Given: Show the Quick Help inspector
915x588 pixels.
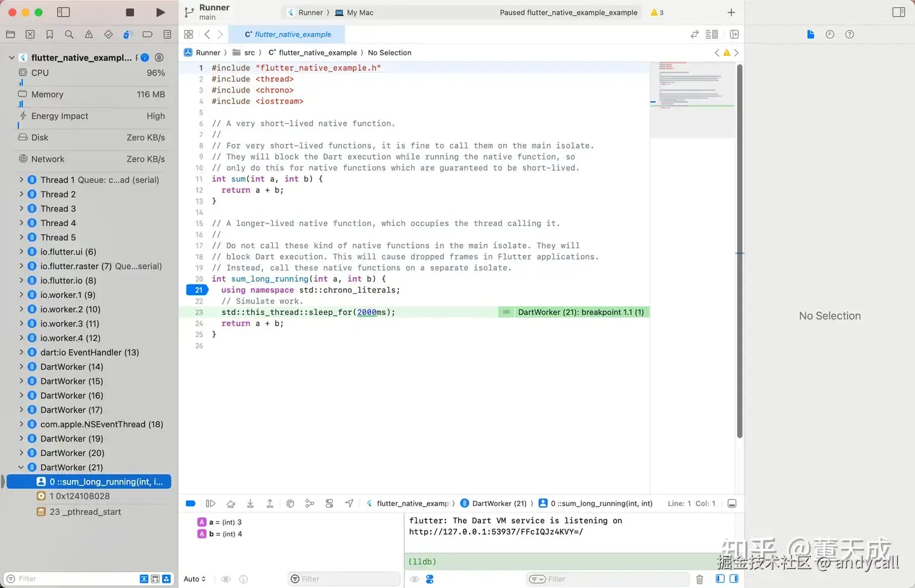Looking at the screenshot, I should [x=850, y=34].
